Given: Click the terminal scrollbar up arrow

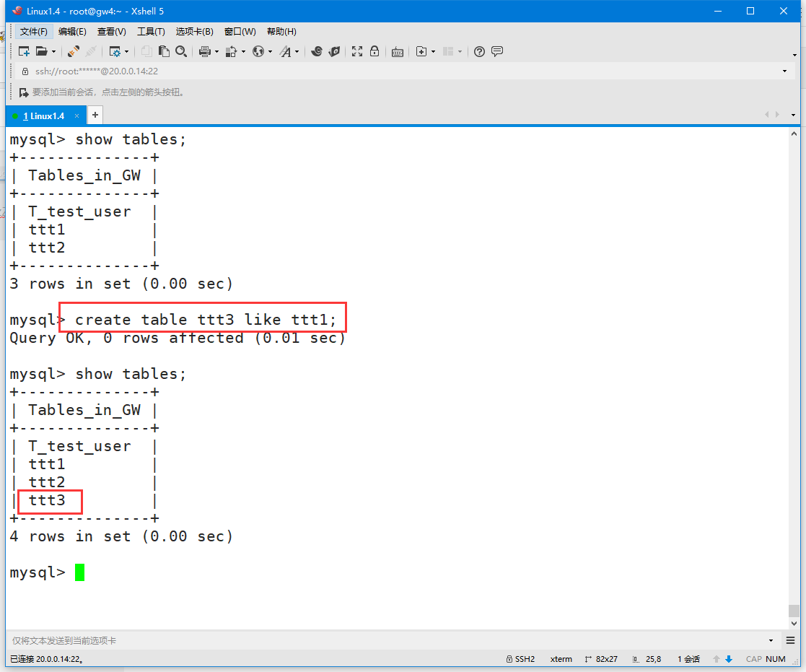Looking at the screenshot, I should coord(794,134).
